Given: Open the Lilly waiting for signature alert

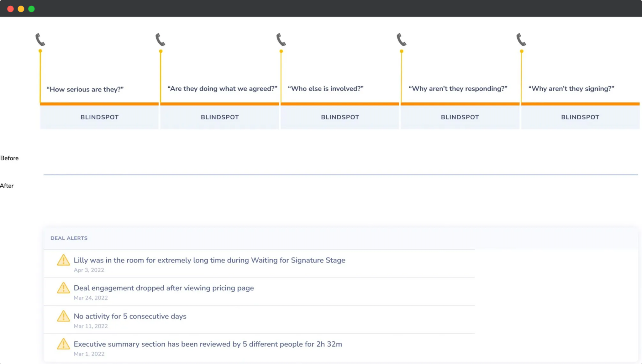Looking at the screenshot, I should 209,260.
